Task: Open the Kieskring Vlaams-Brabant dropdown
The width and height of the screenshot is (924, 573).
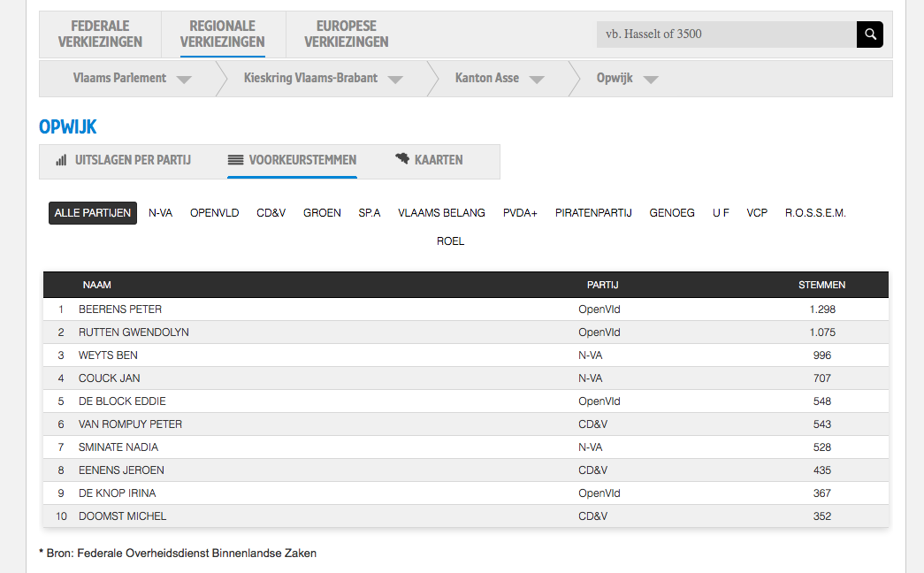Action: point(395,80)
